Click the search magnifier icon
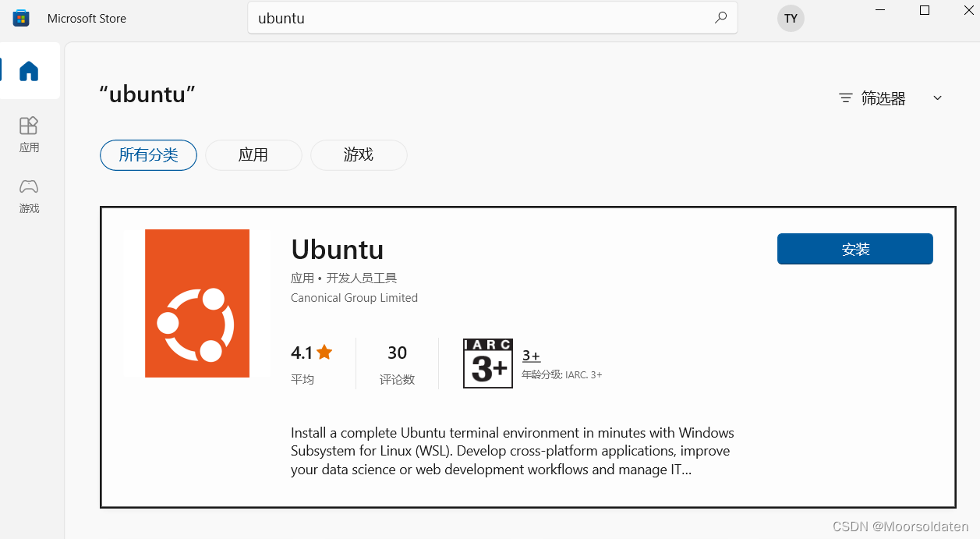 click(721, 17)
